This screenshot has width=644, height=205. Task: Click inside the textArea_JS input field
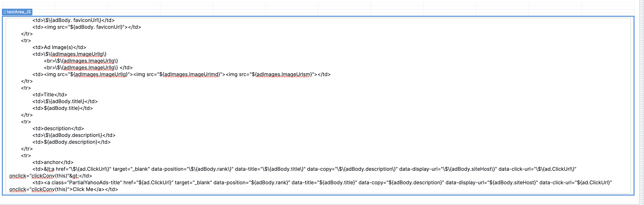tap(318, 105)
